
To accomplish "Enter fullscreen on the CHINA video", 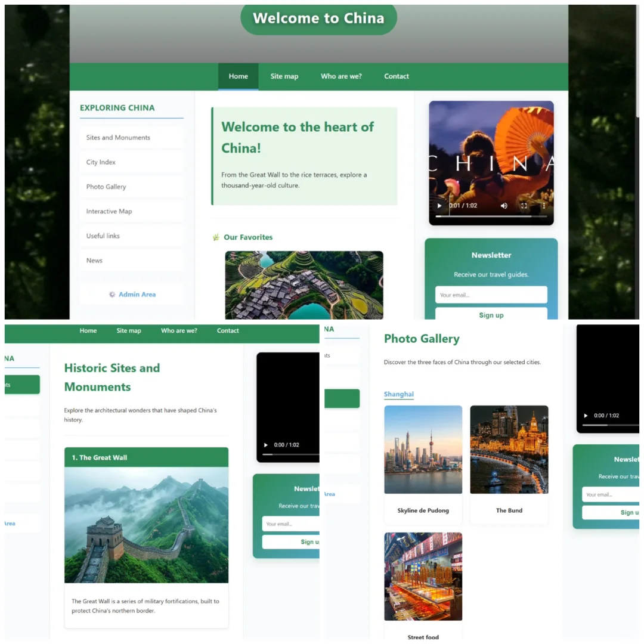I will coord(524,205).
